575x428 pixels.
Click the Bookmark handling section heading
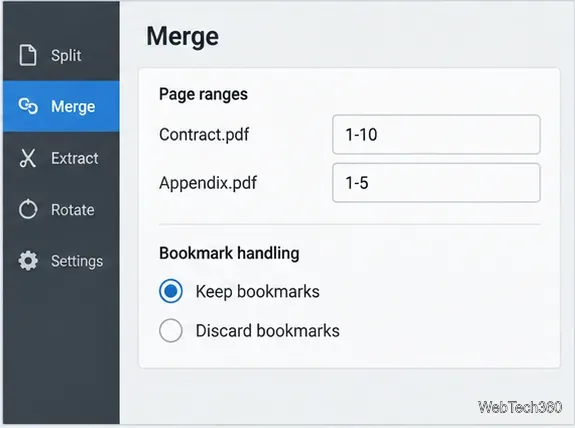[229, 253]
